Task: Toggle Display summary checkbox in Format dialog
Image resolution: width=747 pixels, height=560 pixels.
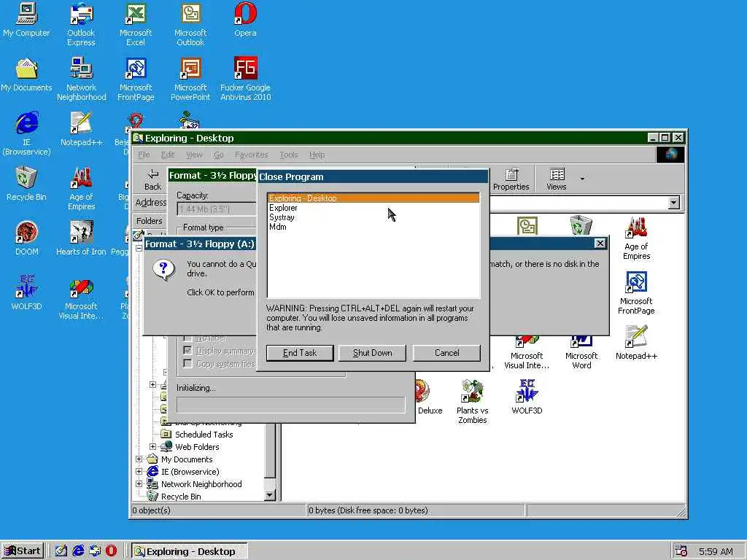Action: (x=187, y=351)
